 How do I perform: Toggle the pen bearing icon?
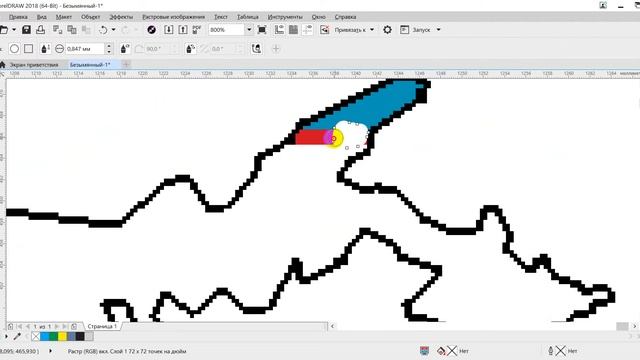coord(190,49)
